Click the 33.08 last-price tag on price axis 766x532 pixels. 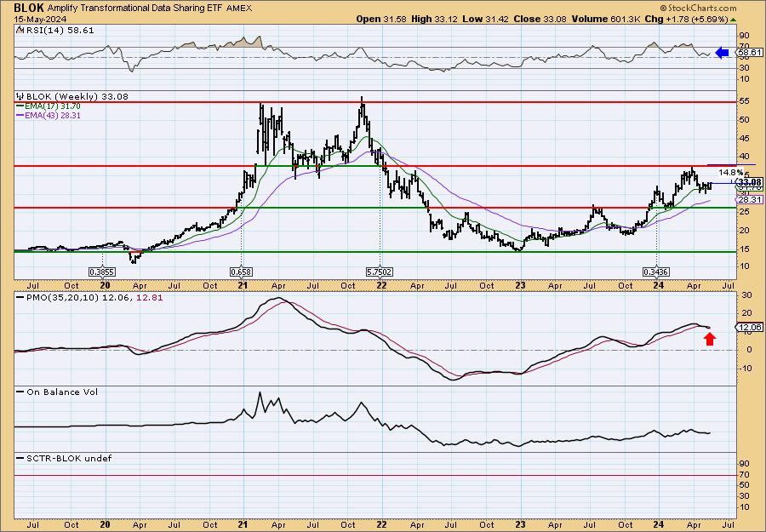coord(749,181)
